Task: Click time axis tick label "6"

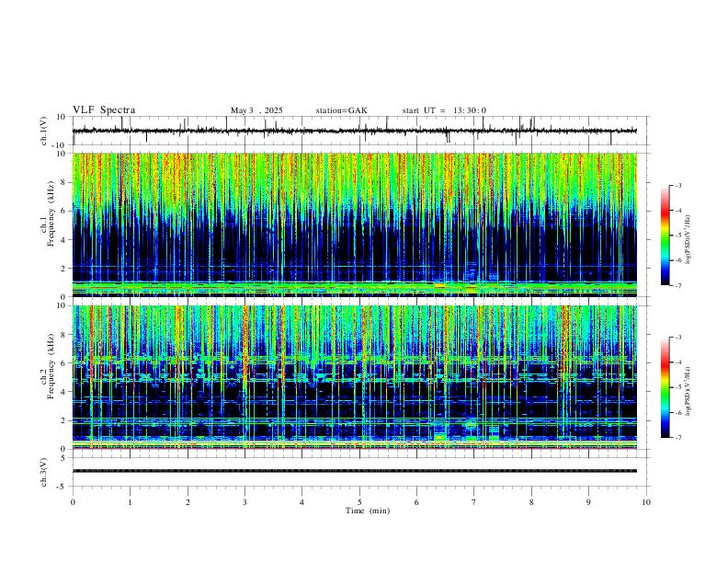Action: [417, 502]
